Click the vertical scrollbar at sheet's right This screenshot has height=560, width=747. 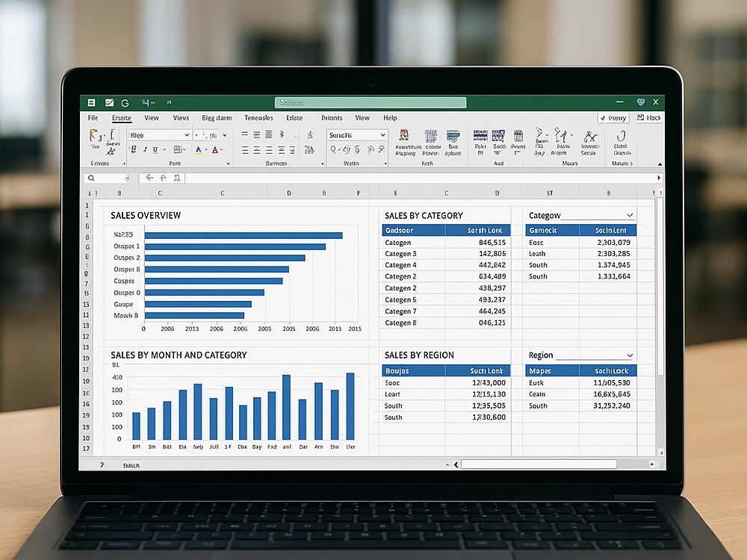point(660,286)
